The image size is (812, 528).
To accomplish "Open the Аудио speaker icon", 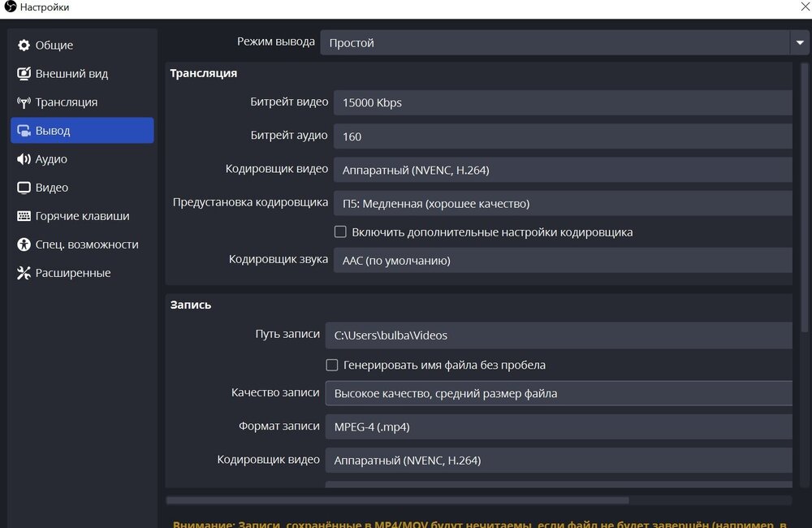I will click(x=24, y=159).
